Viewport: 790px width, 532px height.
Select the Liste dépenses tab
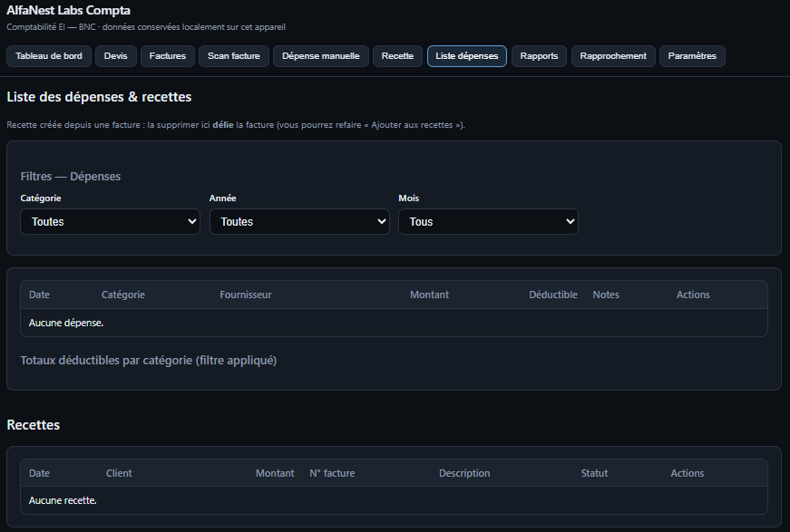tap(467, 56)
